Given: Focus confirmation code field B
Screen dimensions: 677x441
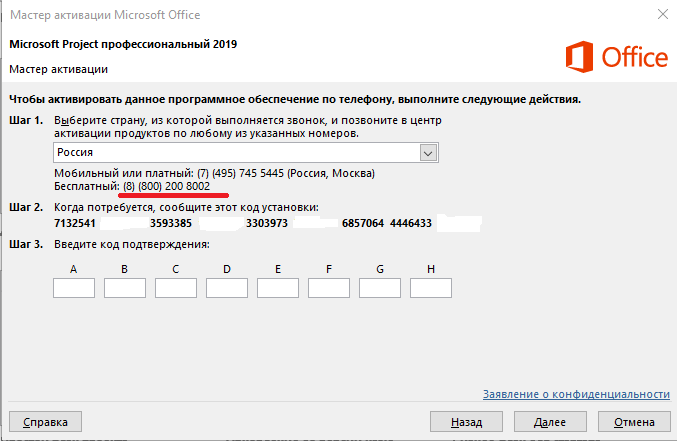Looking at the screenshot, I should [125, 288].
